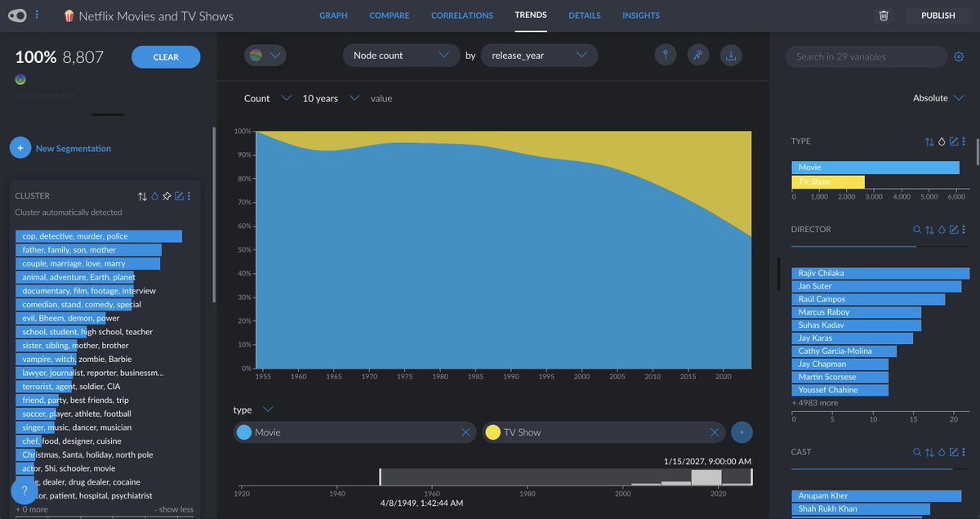This screenshot has width=980, height=519.
Task: Select the TRENDS tab
Action: tap(531, 16)
